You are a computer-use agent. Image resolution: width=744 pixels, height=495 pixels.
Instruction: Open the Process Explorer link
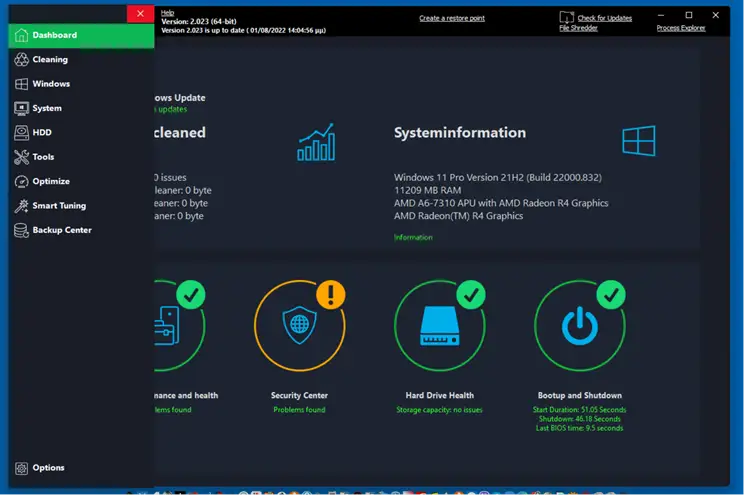[681, 28]
